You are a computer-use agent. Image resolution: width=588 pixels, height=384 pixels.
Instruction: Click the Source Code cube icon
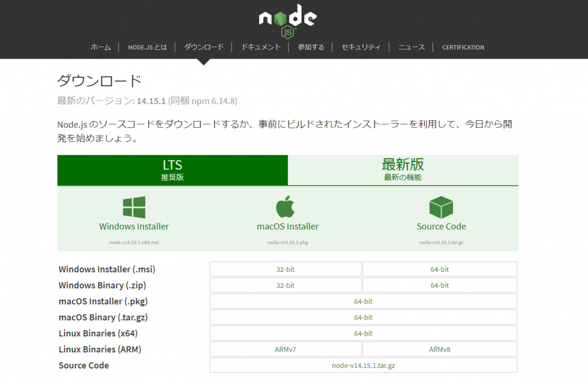441,207
